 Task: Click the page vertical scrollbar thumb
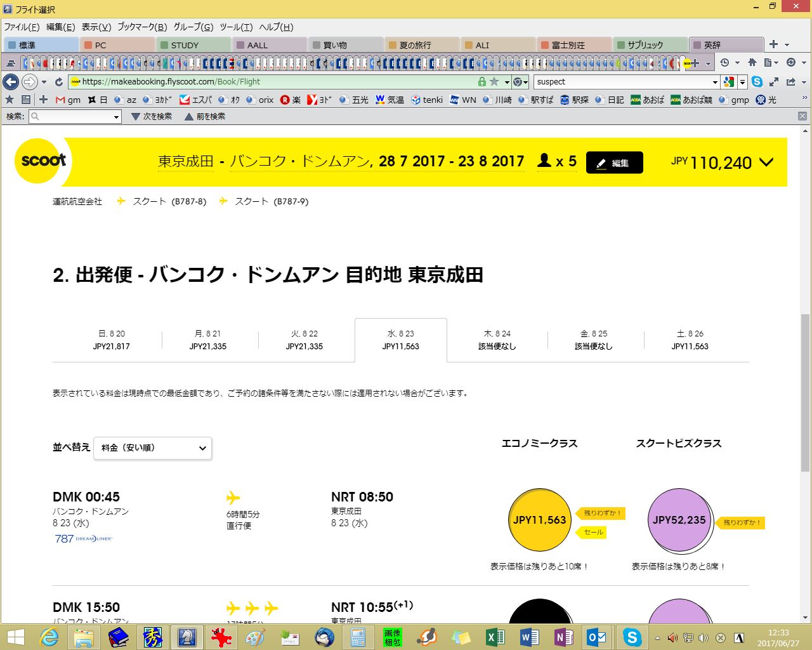[x=806, y=392]
